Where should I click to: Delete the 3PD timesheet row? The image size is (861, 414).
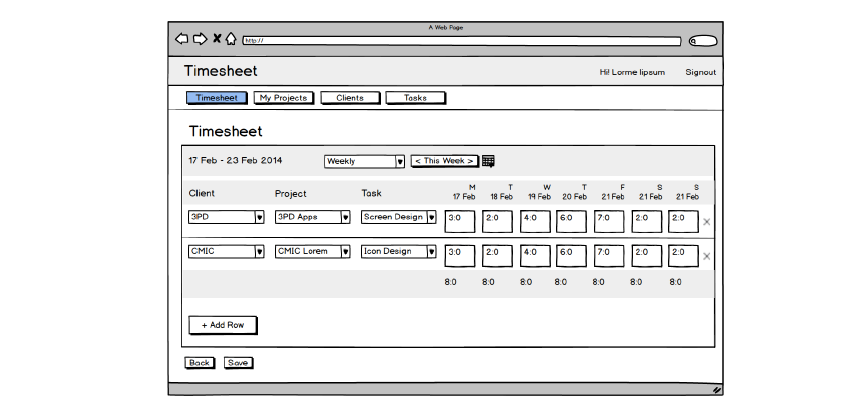click(707, 222)
